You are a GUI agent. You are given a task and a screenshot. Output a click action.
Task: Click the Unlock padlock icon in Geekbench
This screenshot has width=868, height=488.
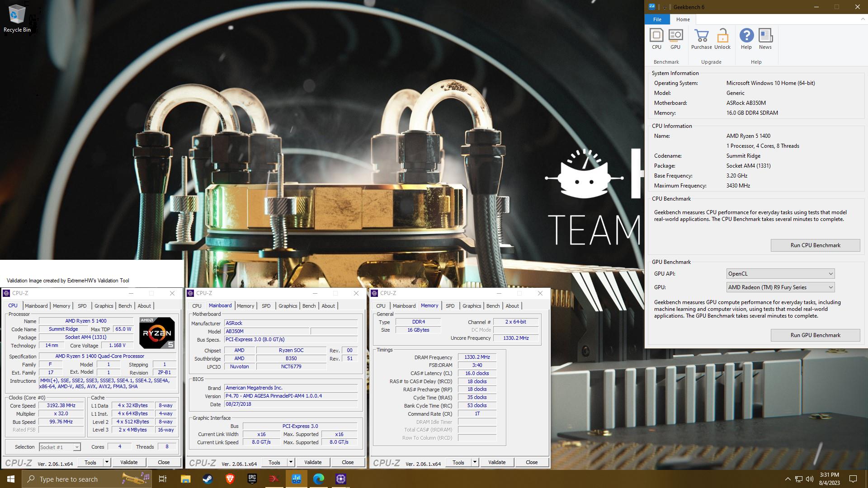click(722, 39)
